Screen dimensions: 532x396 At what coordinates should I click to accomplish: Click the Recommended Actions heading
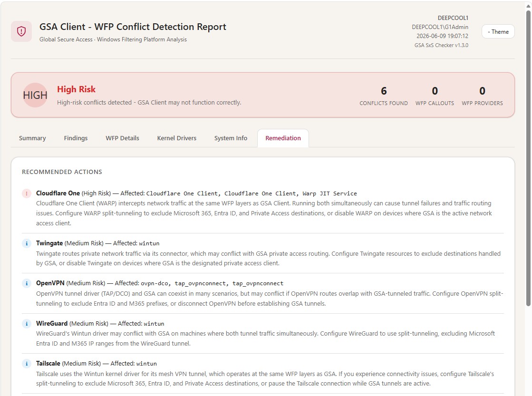62,172
